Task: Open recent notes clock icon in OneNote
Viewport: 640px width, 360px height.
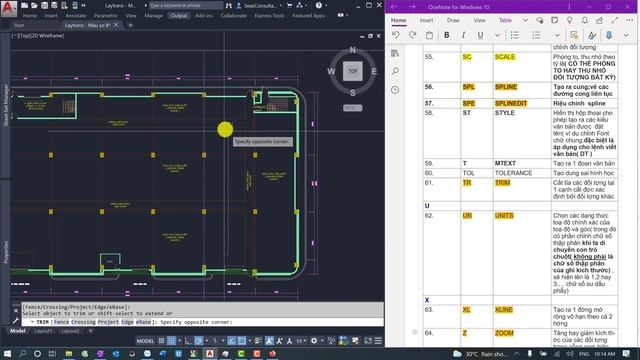Action: click(395, 90)
